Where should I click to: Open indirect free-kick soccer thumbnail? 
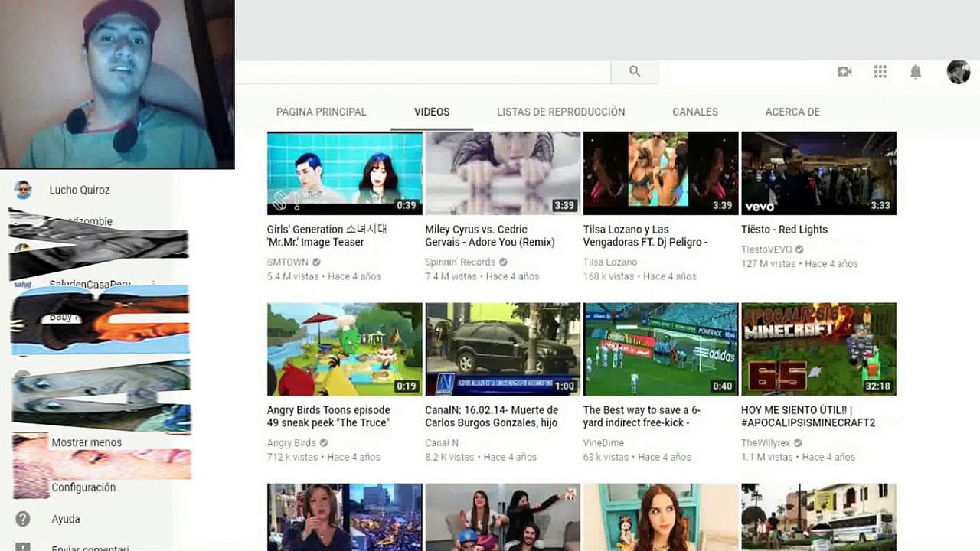[661, 349]
